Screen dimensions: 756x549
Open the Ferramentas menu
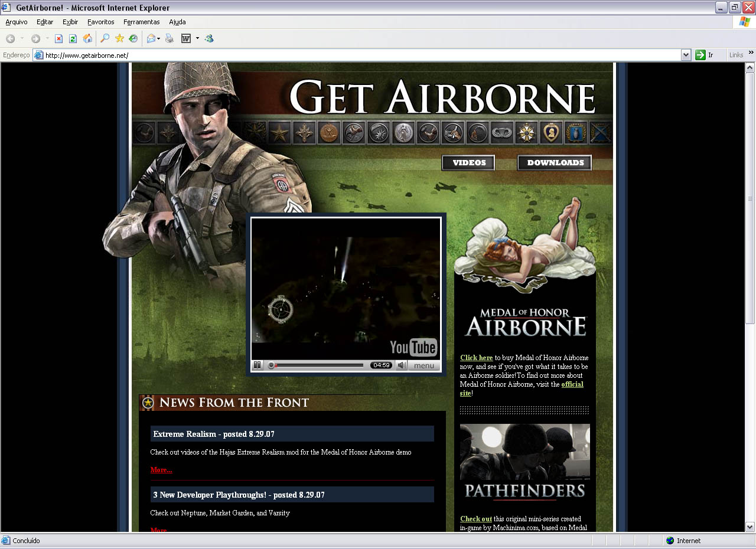[141, 22]
